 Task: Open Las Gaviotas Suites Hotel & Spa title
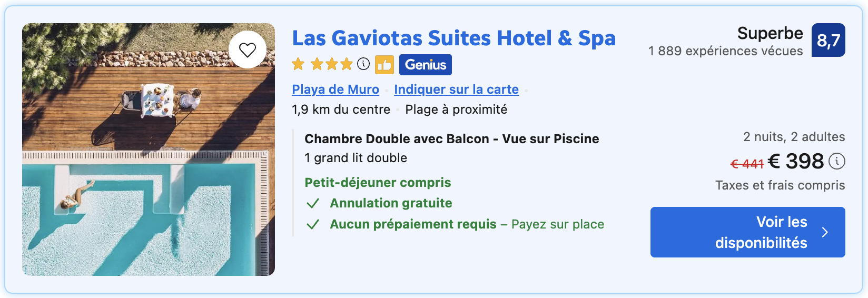453,38
